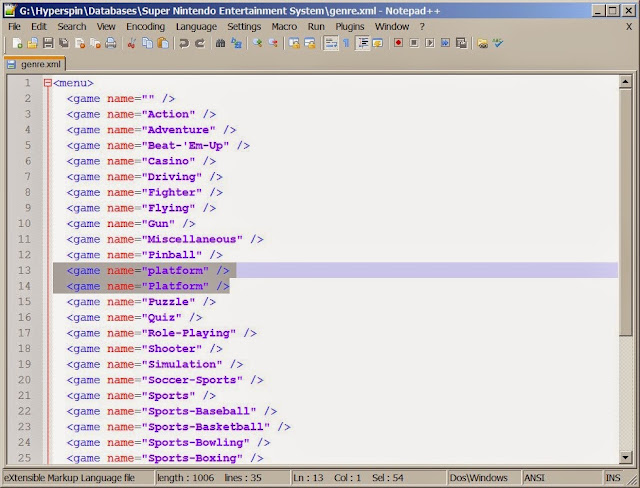Toggle Show all characters pilcrow icon

(346, 43)
